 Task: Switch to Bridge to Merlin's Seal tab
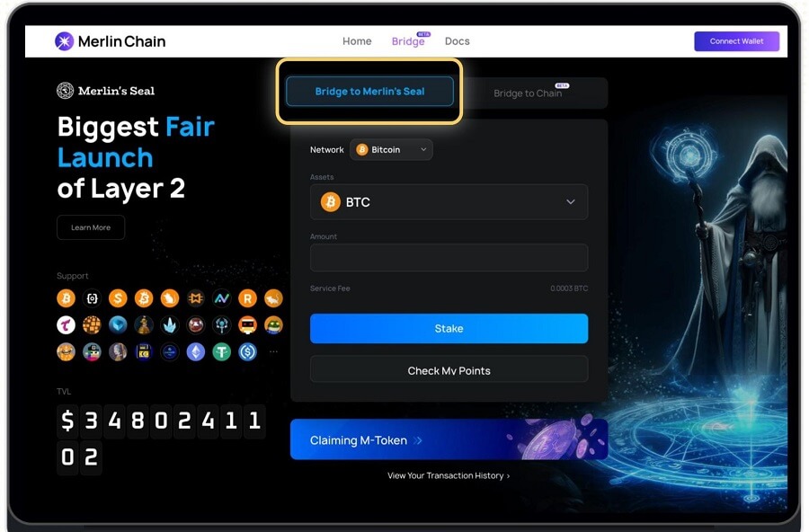pos(370,92)
